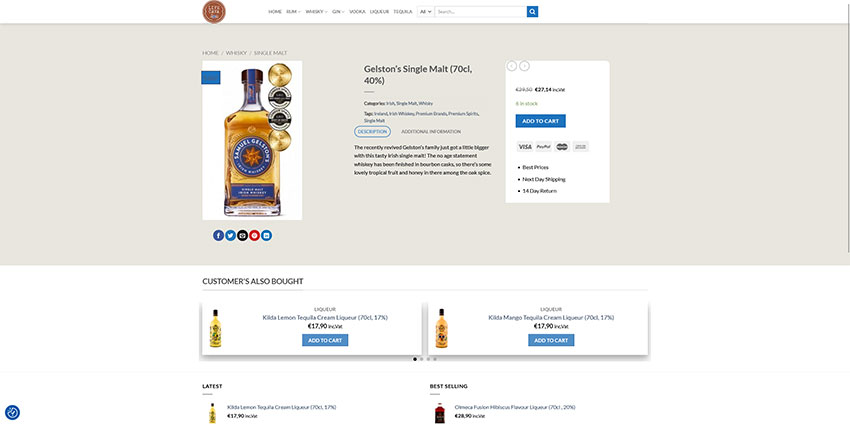Open the 'All' search category dropdown
Image resolution: width=850 pixels, height=425 pixels.
click(x=425, y=12)
